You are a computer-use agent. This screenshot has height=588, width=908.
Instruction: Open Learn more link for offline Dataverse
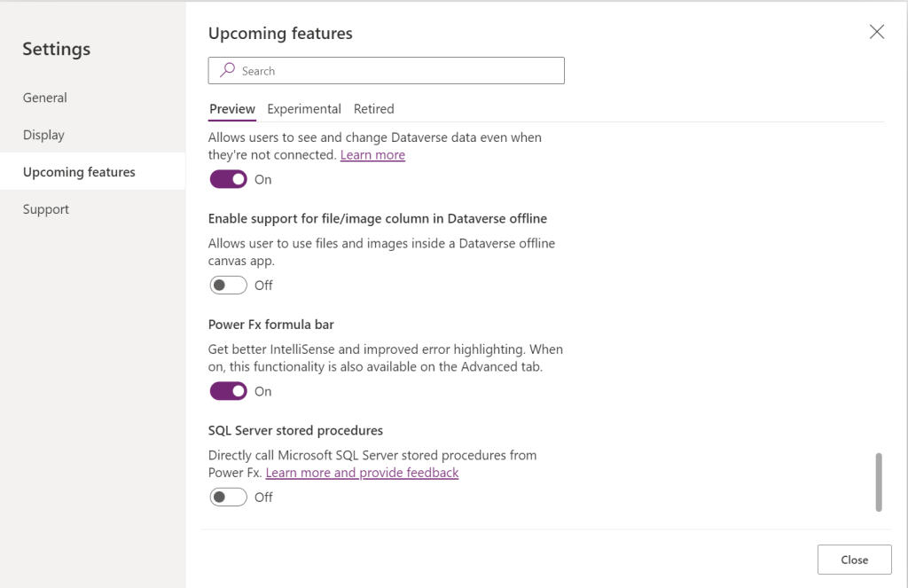click(x=373, y=154)
